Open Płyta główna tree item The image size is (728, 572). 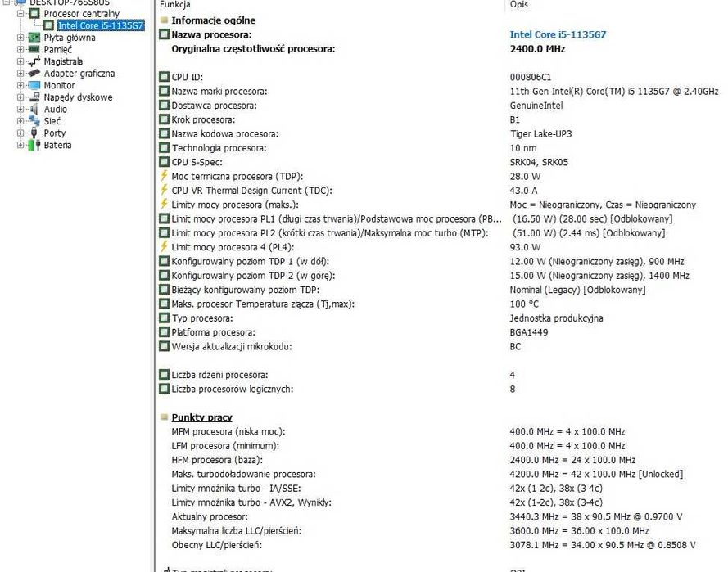(x=70, y=38)
